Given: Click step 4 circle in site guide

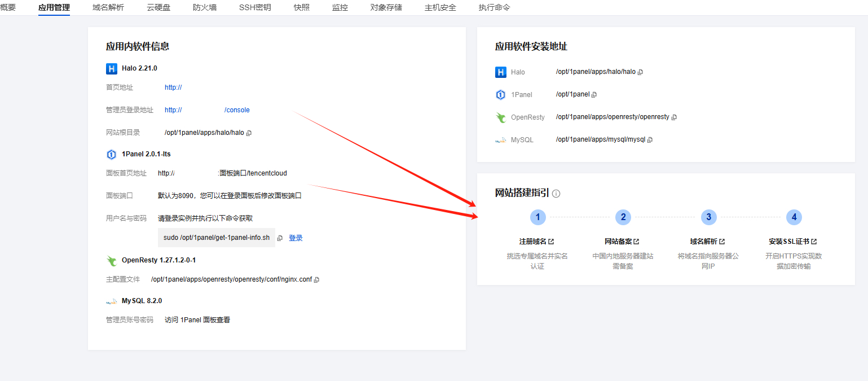Looking at the screenshot, I should point(794,217).
